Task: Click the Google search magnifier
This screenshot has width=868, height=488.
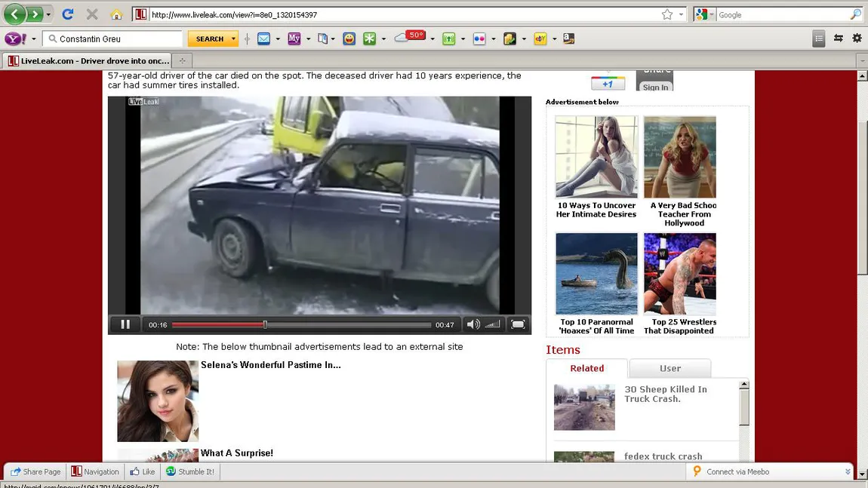Action: (x=856, y=15)
